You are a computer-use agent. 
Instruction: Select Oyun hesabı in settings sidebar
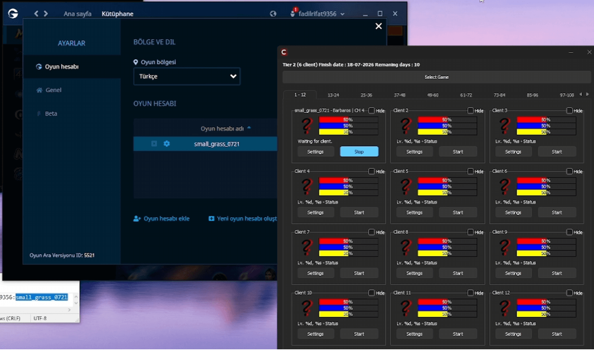click(72, 67)
